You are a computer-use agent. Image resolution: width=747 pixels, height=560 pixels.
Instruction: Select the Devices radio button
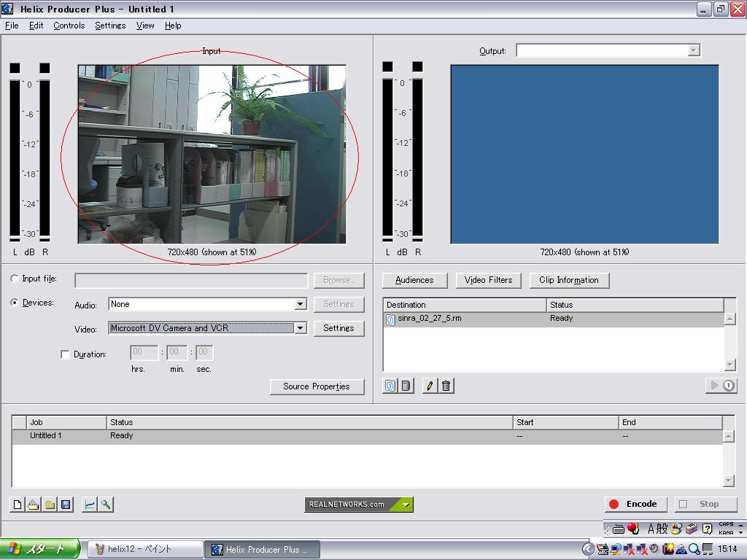tap(15, 303)
